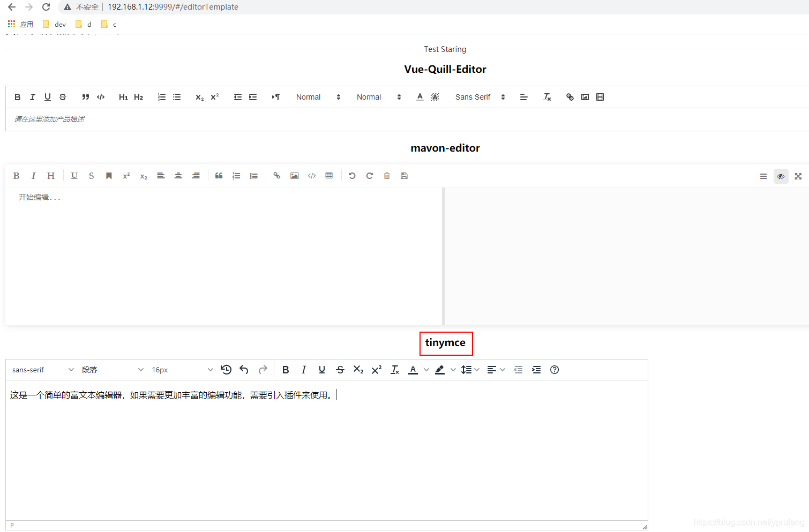Insert quote in mavon-editor
809x532 pixels.
tap(219, 176)
